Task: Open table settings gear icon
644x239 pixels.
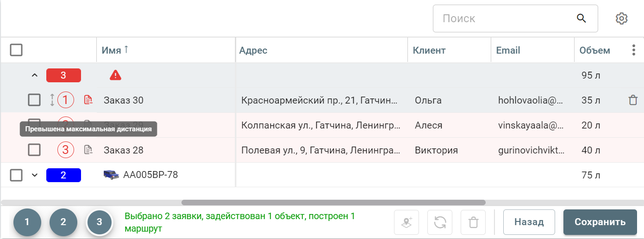Action: pyautogui.click(x=621, y=18)
